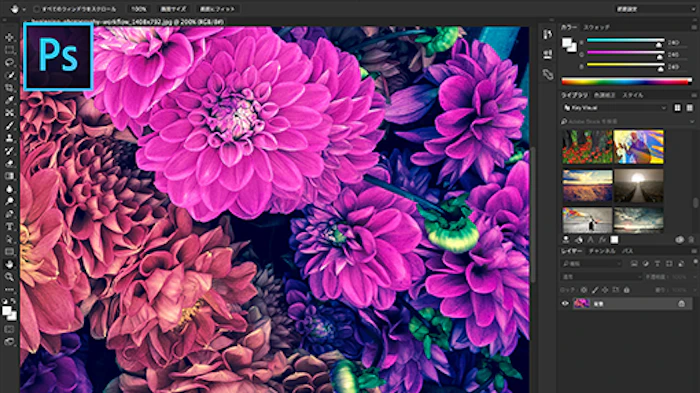
Task: Select the Gradient tool
Action: click(x=9, y=176)
